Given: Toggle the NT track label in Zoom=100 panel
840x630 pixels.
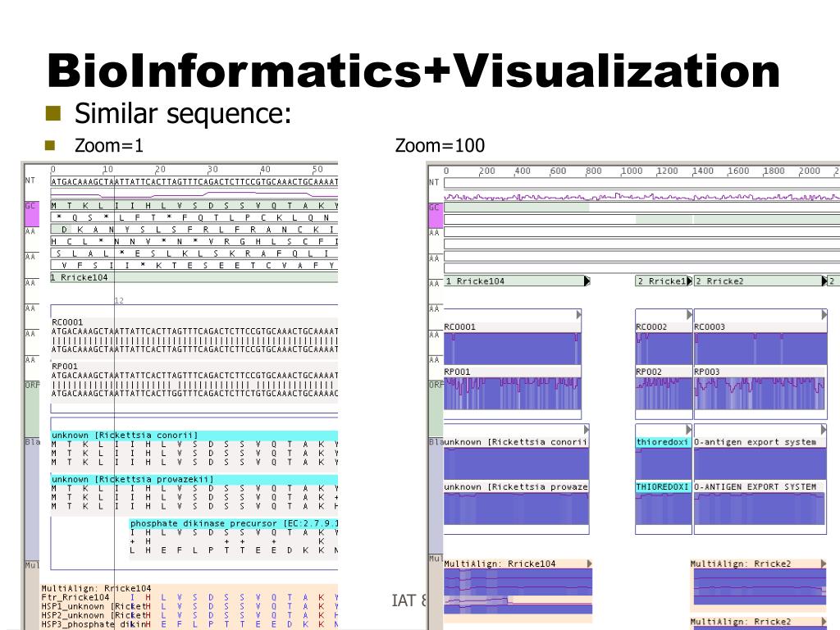Looking at the screenshot, I should click(435, 182).
